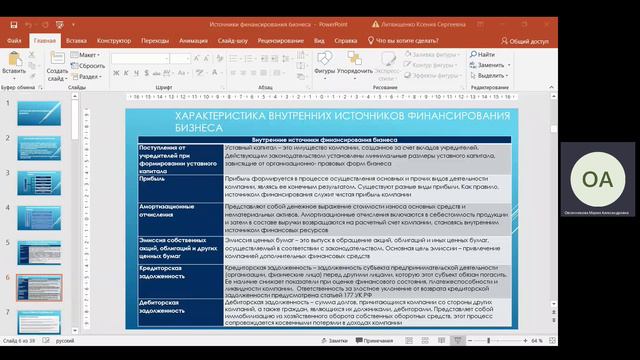Open the Эффекты фигуры dropdown
The image size is (640, 360).
(432, 76)
